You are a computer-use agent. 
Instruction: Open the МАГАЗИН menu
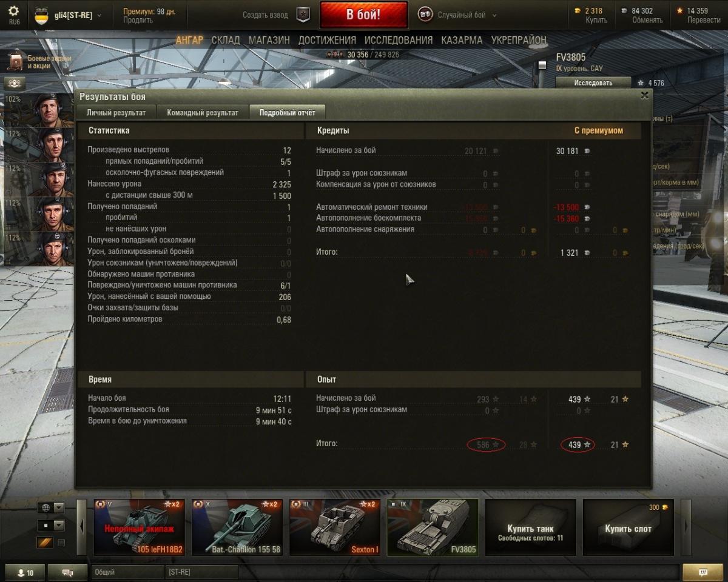coord(269,40)
